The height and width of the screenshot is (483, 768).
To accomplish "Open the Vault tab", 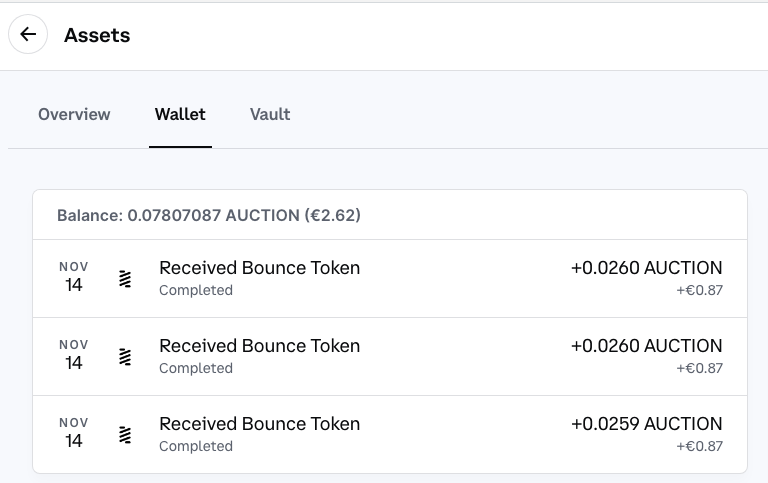I will pos(270,115).
